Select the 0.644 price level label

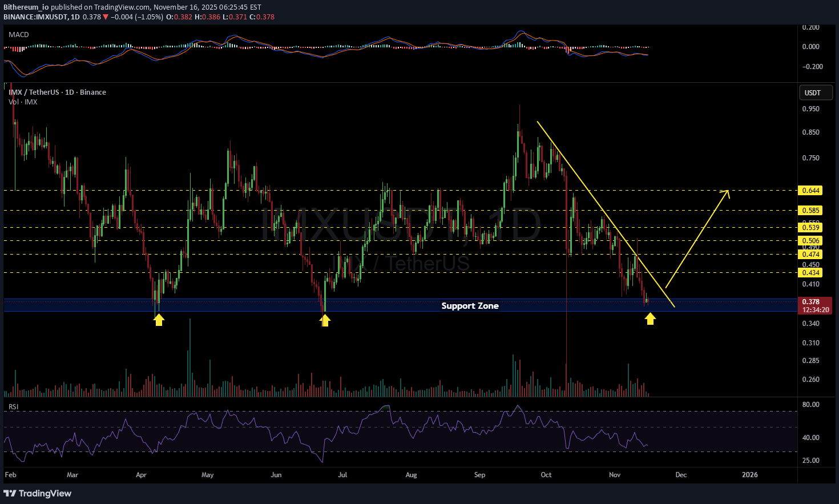(810, 191)
